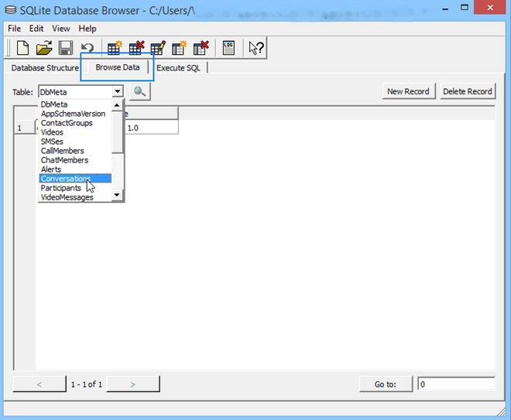Select SMSes in the table list
The image size is (511, 420).
point(75,142)
